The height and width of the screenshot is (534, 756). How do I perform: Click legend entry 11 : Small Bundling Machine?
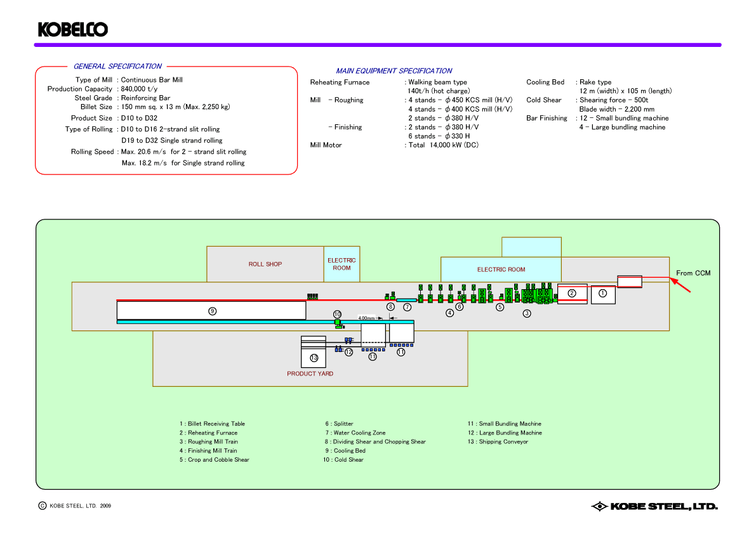505,424
